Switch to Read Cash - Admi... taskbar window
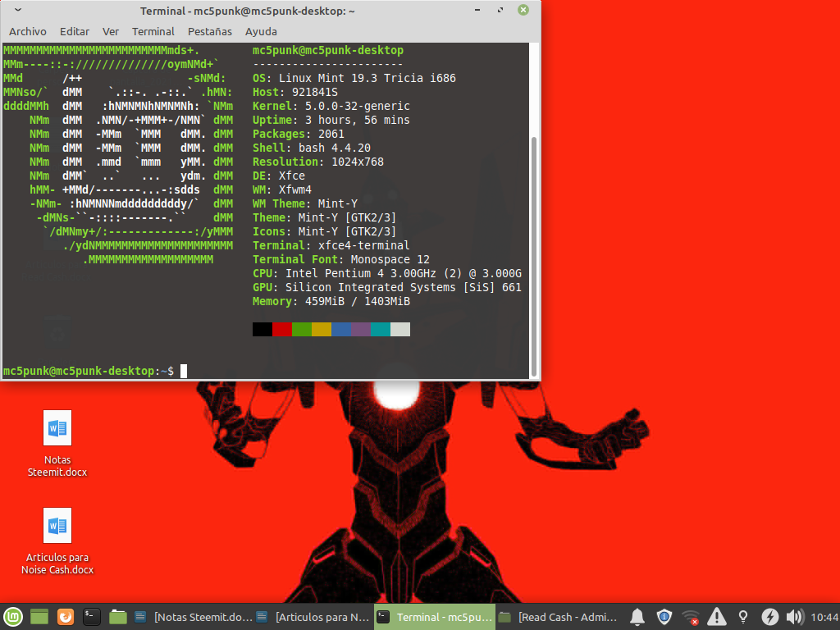The image size is (840, 630). point(557,617)
